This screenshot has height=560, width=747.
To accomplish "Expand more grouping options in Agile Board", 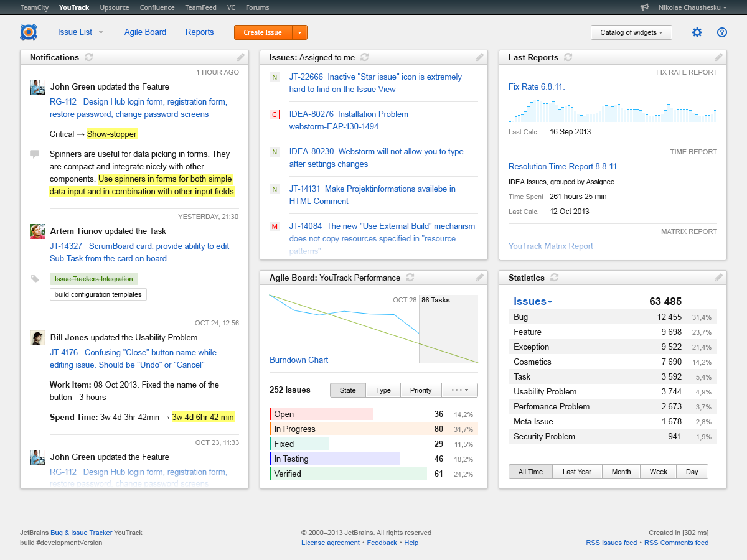I will pos(460,390).
